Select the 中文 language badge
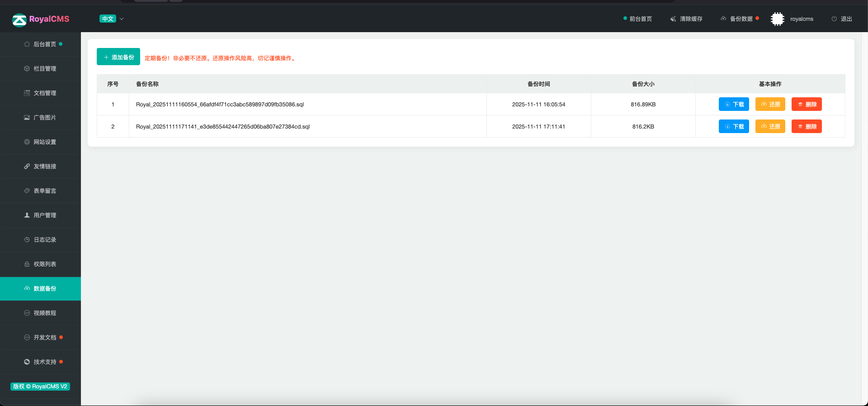This screenshot has height=406, width=868. (x=108, y=19)
